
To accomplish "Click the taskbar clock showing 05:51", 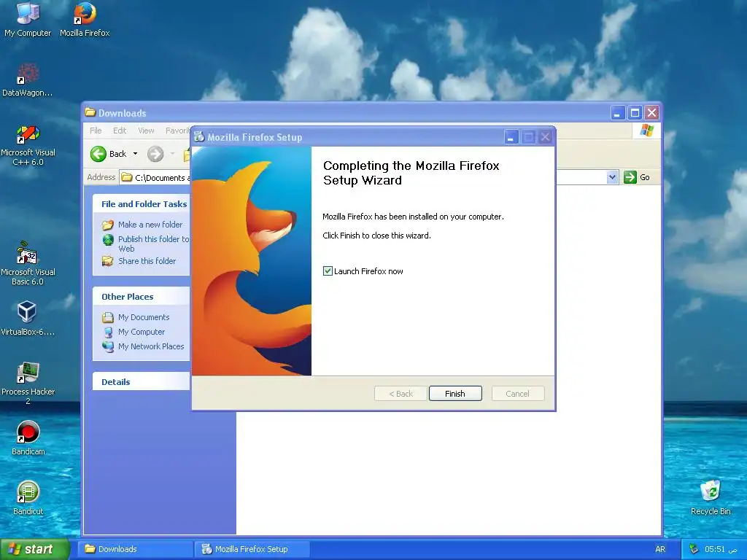I will (x=721, y=549).
